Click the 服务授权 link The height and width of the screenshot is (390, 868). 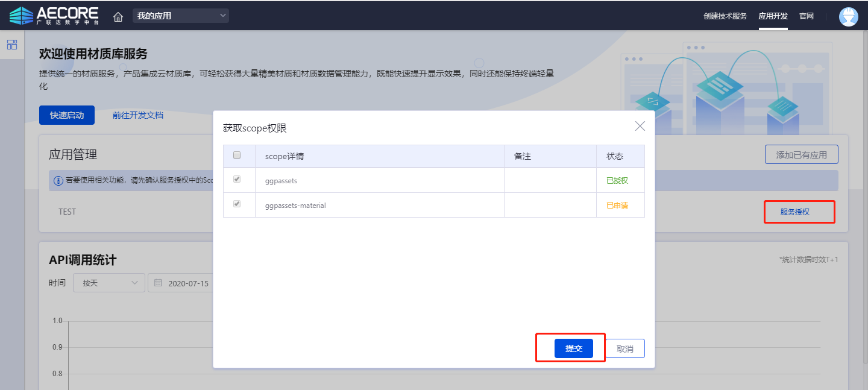794,212
